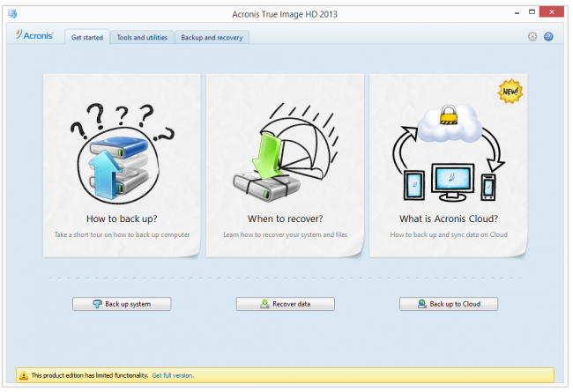The height and width of the screenshot is (392, 573).
Task: Select the When to recover? heading
Action: 285,219
